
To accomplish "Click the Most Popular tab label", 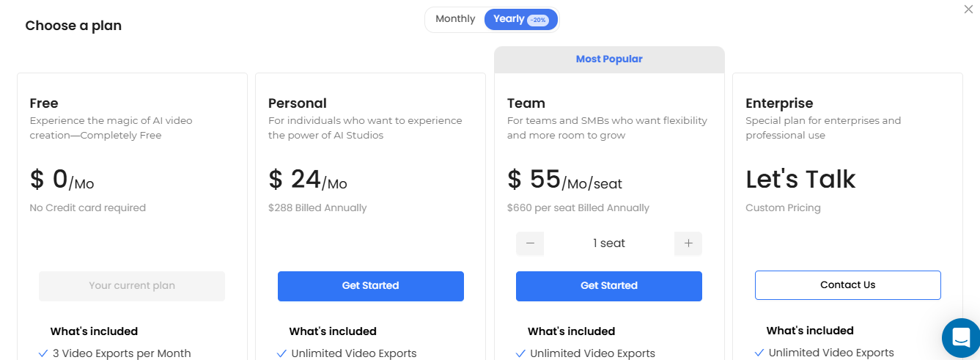I will coord(609,59).
